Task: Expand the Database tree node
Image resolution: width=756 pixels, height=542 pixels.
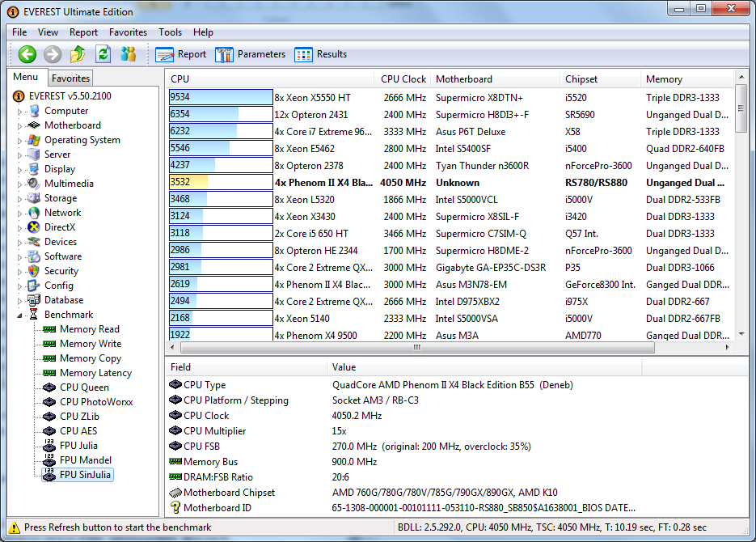Action: 19,300
